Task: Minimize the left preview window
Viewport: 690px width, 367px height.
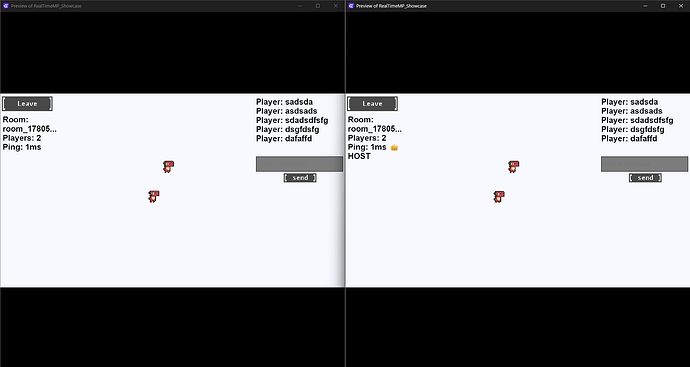Action: point(300,6)
